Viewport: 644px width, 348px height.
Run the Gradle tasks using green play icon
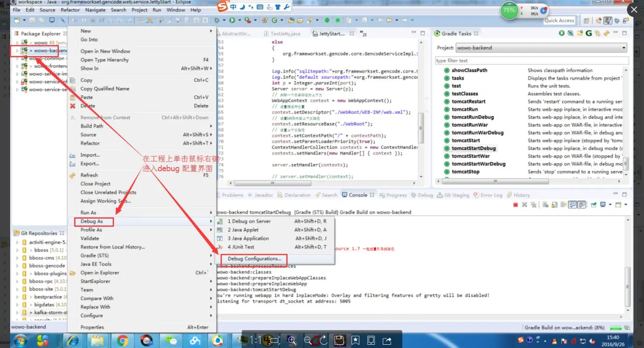pos(562,33)
